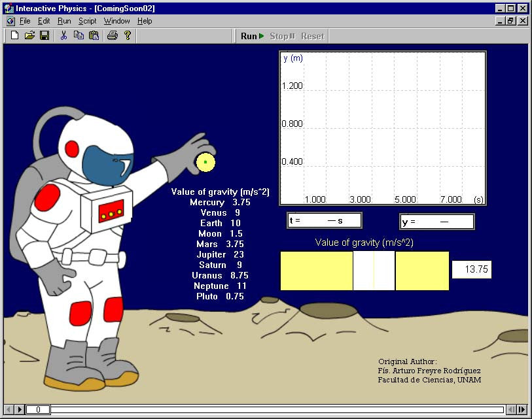Viewport: 532px width, 419px height.
Task: Click the step-forward button on the tape player
Action: pos(521,410)
